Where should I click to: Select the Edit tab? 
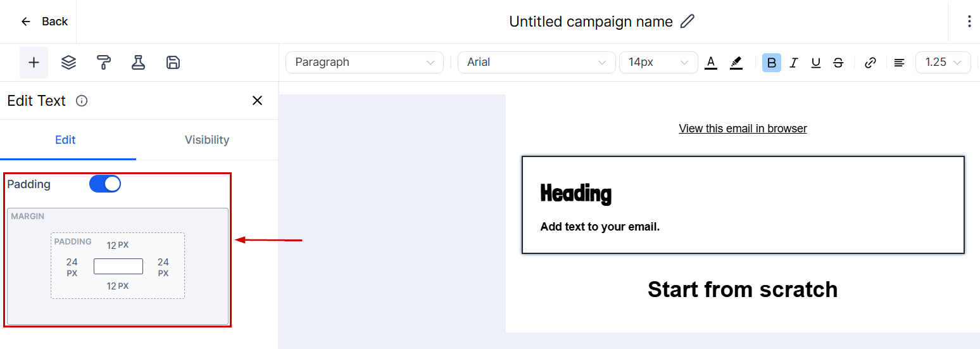pyautogui.click(x=65, y=140)
